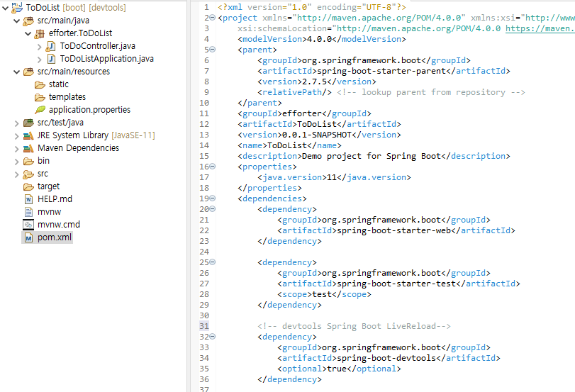Select the templates folder label
The height and width of the screenshot is (392, 575).
pos(67,97)
